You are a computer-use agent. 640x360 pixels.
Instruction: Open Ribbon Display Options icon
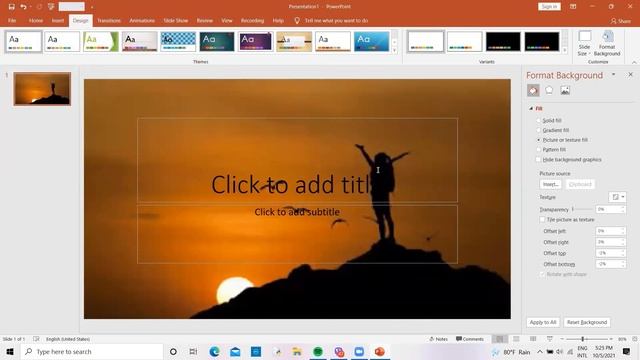tap(573, 7)
